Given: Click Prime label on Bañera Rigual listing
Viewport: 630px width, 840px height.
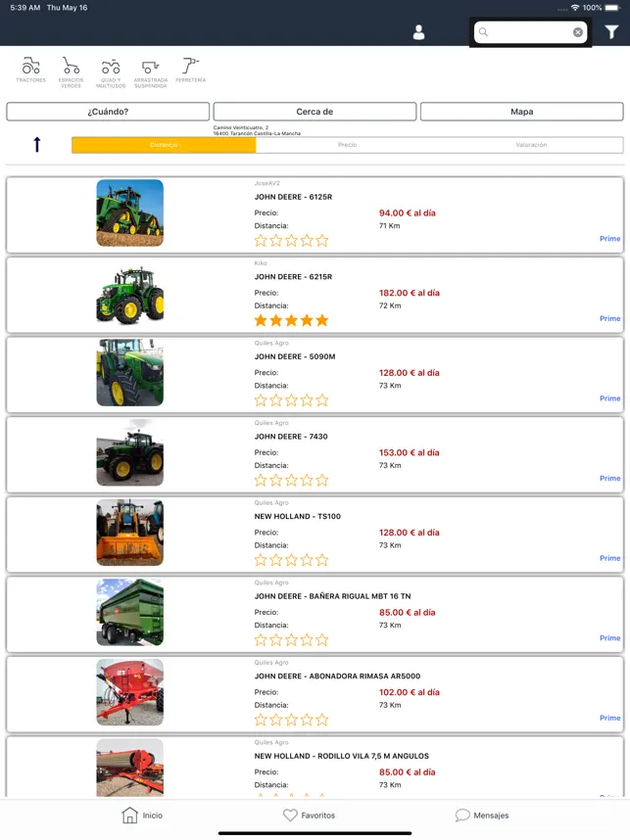Looking at the screenshot, I should tap(609, 637).
